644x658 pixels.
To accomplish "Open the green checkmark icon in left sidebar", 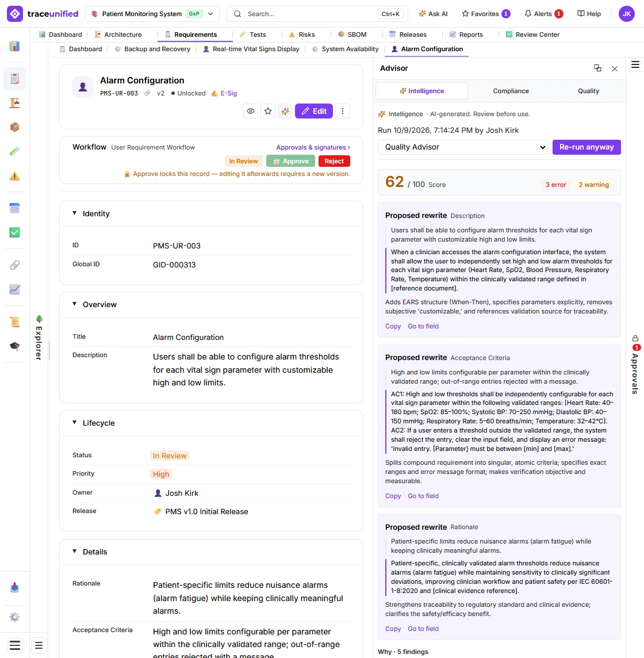I will (x=15, y=232).
